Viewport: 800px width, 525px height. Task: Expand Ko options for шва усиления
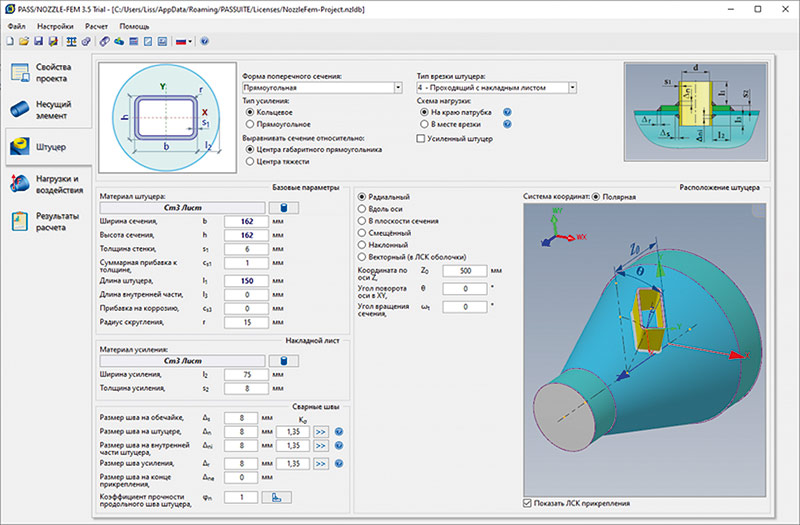point(320,464)
